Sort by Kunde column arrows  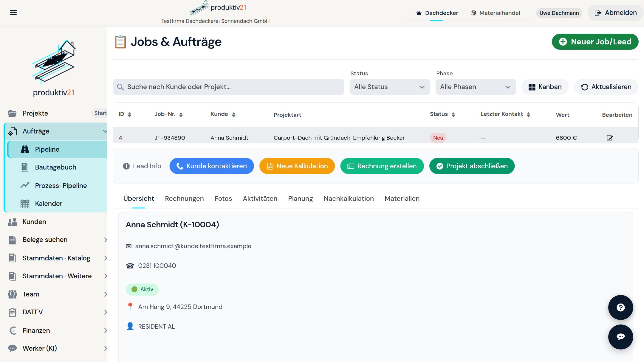point(233,115)
